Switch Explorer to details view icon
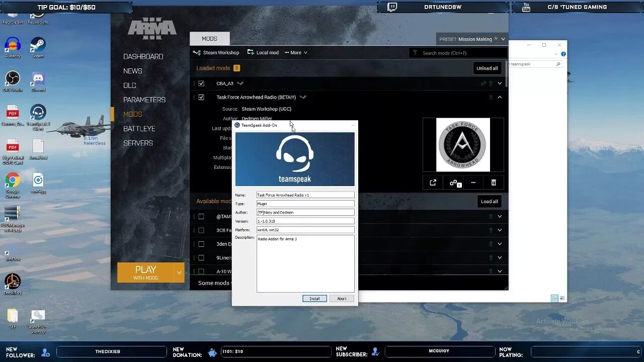Screen dimensions: 644x362 coord(554,298)
